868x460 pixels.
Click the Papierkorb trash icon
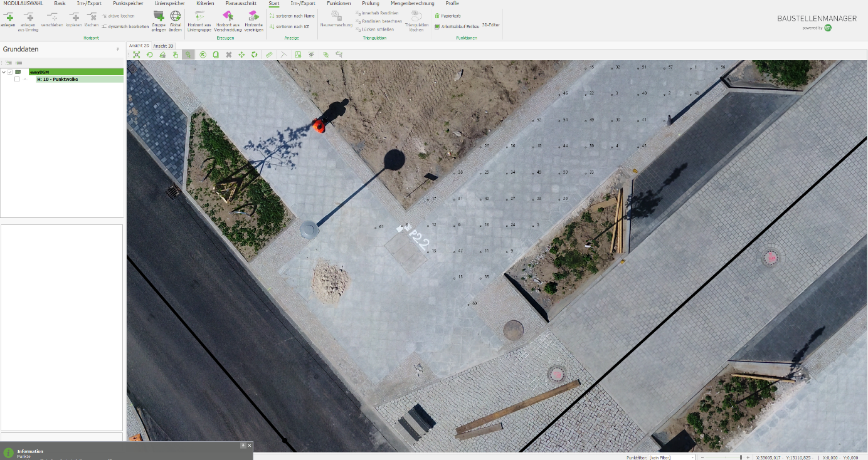pos(437,16)
